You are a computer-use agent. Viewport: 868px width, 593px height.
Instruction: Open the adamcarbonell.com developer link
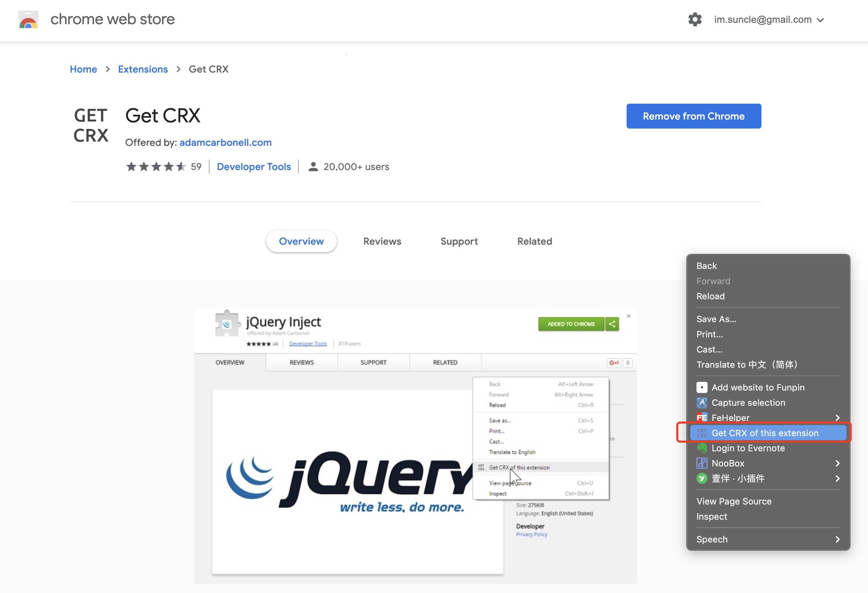pos(225,143)
